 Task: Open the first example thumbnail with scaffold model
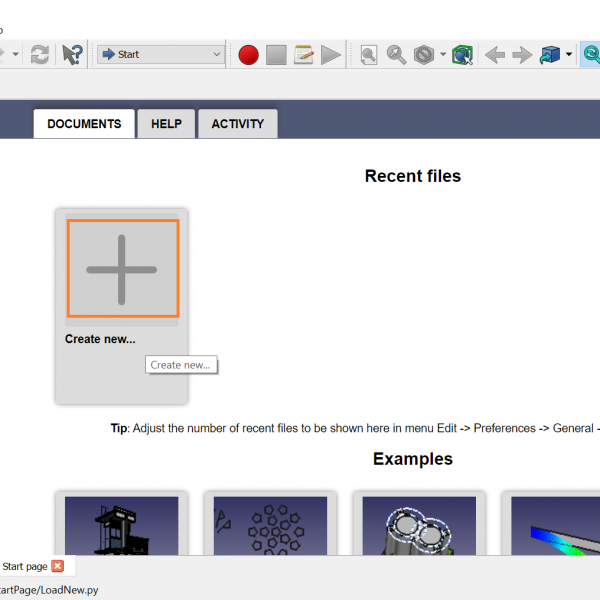point(121,525)
